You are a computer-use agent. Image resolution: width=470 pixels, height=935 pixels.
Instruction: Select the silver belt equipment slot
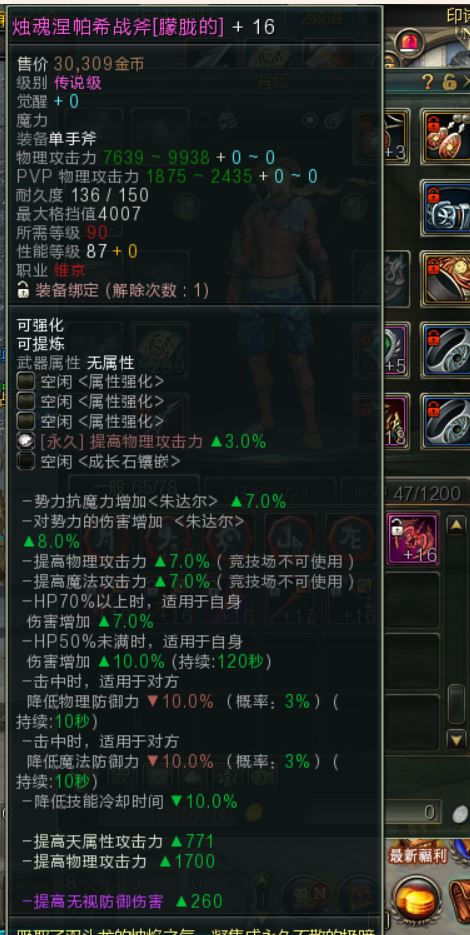click(x=447, y=208)
